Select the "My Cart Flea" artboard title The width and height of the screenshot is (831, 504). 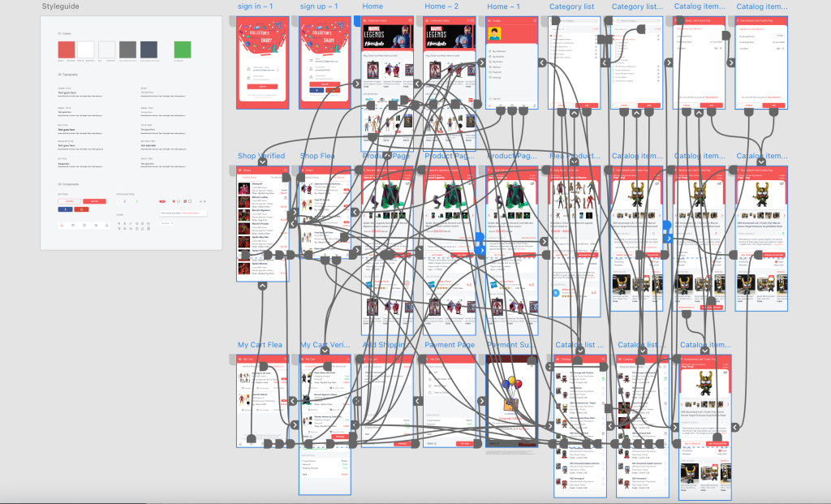260,346
